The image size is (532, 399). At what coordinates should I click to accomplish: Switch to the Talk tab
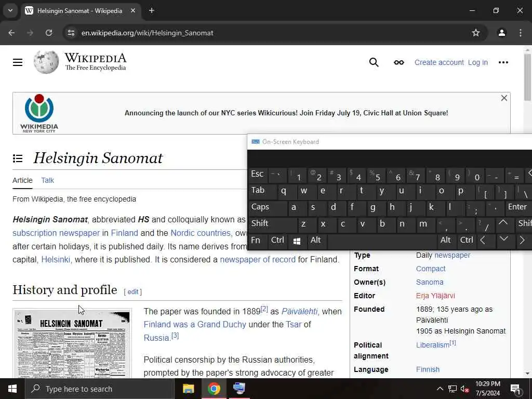point(47,180)
